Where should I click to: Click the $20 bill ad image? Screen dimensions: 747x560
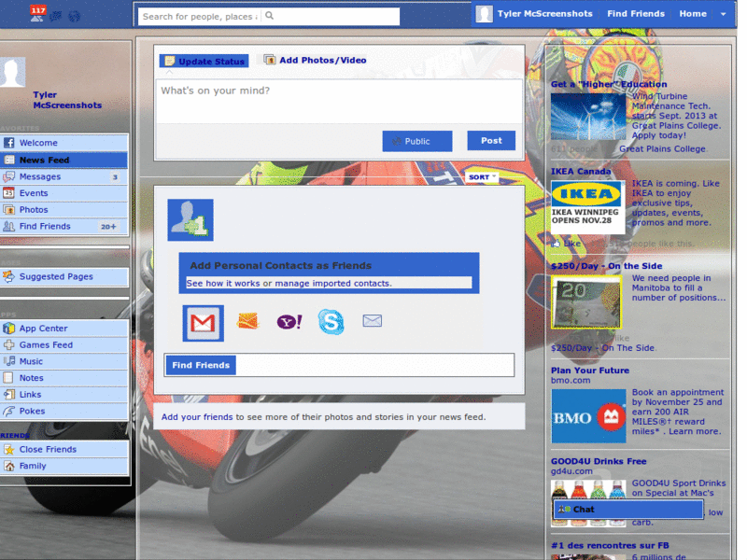586,302
